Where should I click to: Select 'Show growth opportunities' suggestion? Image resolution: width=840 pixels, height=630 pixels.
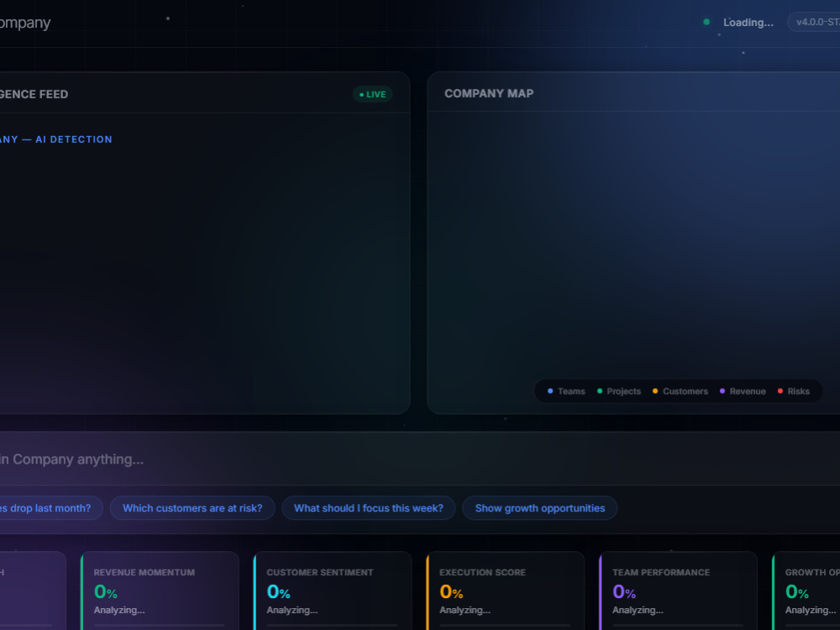pos(539,508)
